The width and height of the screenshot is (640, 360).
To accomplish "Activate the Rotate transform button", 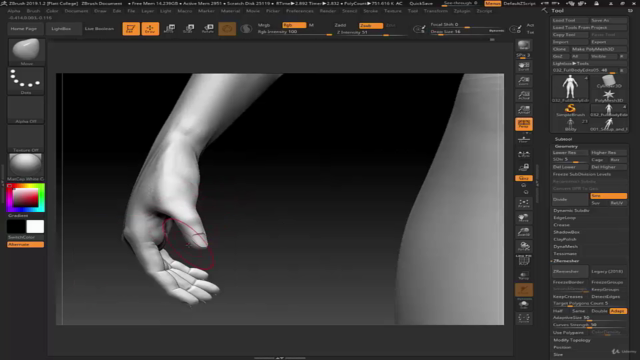I will [208, 29].
